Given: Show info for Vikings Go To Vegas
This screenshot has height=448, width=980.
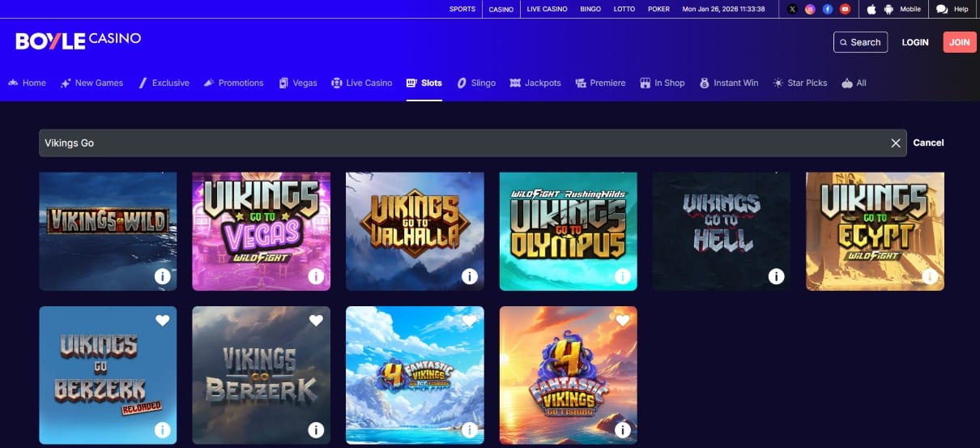Looking at the screenshot, I should (x=316, y=277).
